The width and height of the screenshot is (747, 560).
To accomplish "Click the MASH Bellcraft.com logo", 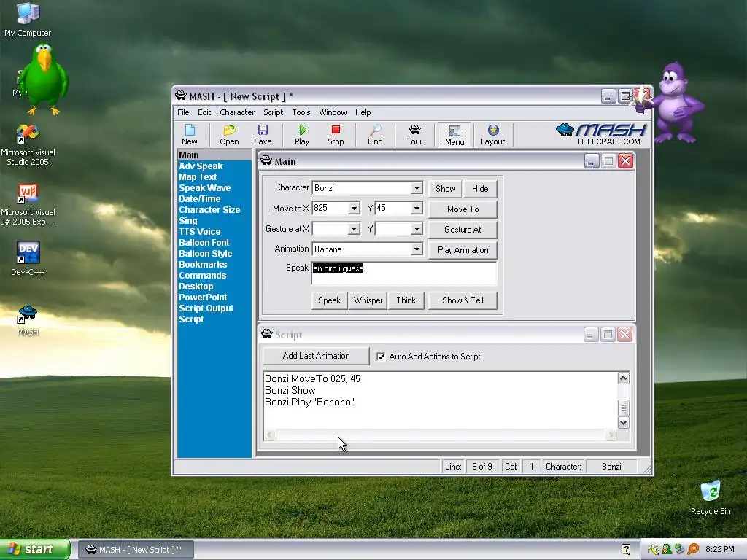I will 602,134.
